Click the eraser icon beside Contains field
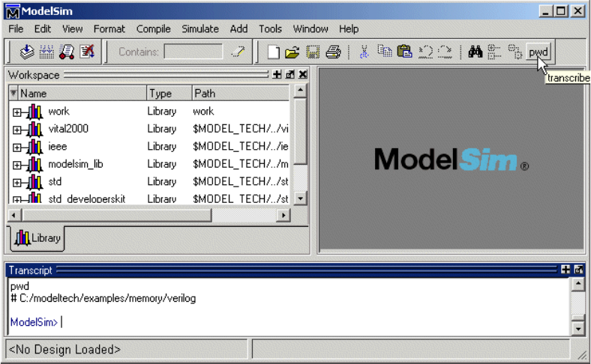This screenshot has width=591, height=364. [x=238, y=52]
